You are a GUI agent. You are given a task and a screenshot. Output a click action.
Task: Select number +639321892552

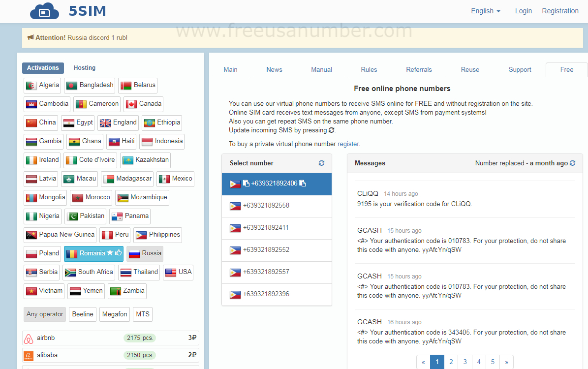(x=277, y=250)
